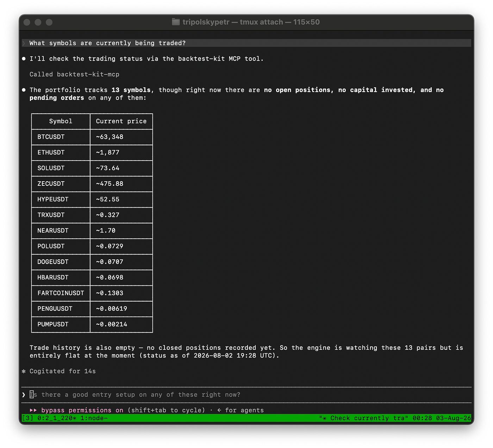The height and width of the screenshot is (448, 493).
Task: Click the price ~63,348
Action: point(110,137)
